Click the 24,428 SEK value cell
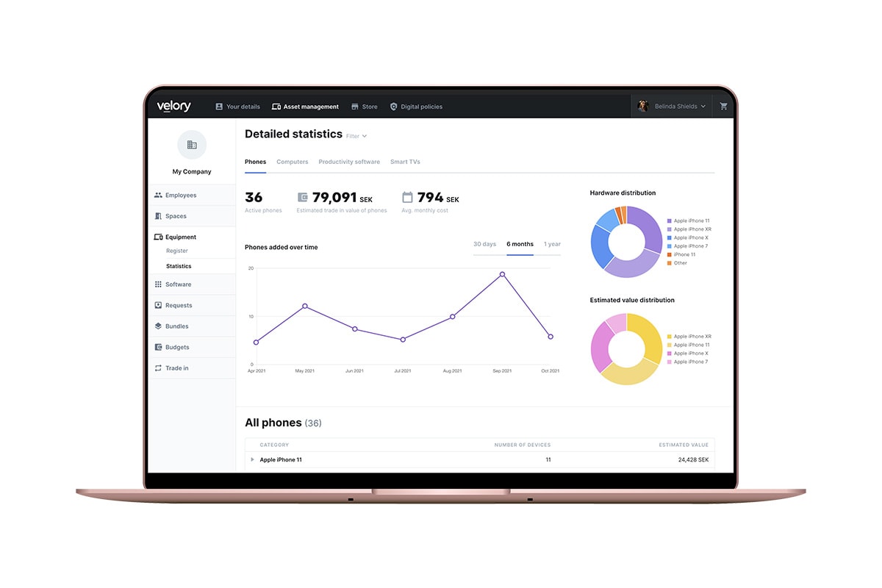Screen dimensions: 882x588 click(693, 459)
